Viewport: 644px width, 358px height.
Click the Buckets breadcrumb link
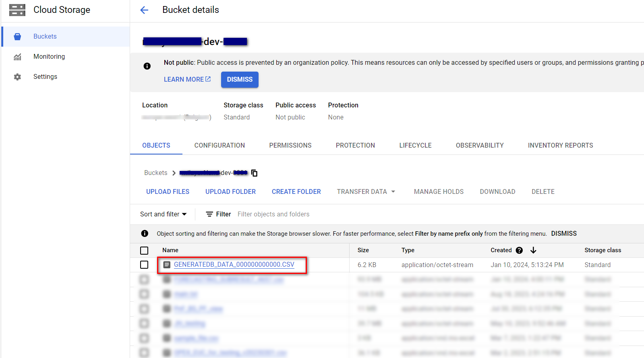pos(155,173)
